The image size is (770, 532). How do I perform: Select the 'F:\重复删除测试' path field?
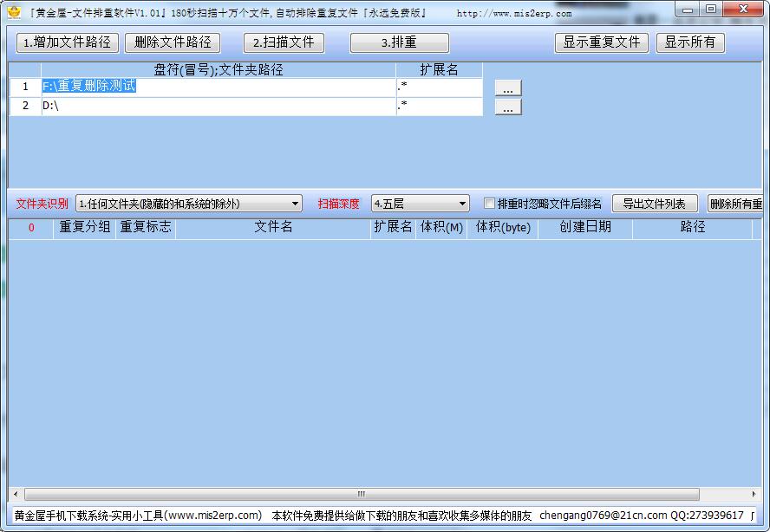click(x=217, y=87)
